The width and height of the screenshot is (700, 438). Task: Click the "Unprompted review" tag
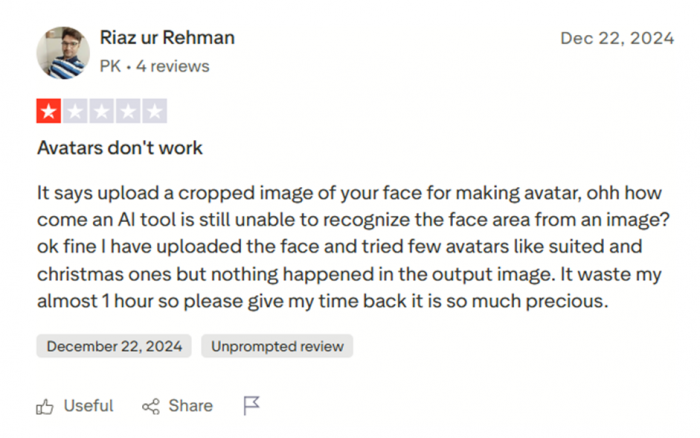pos(277,347)
